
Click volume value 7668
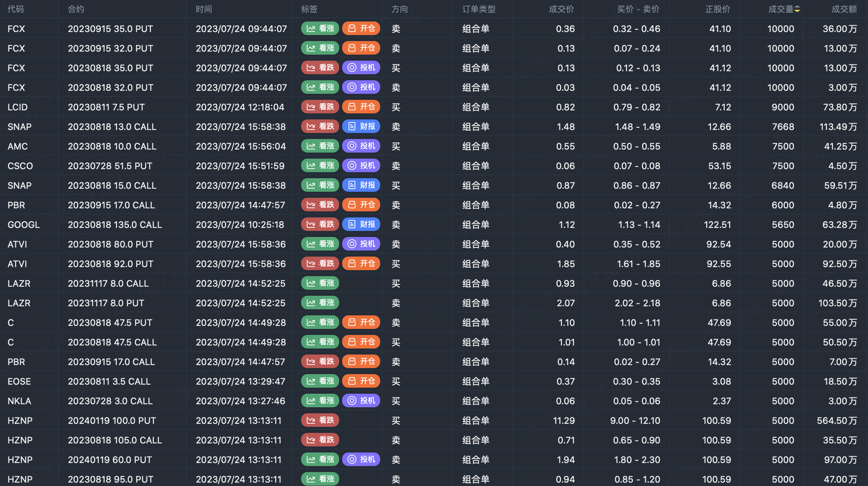tap(783, 127)
